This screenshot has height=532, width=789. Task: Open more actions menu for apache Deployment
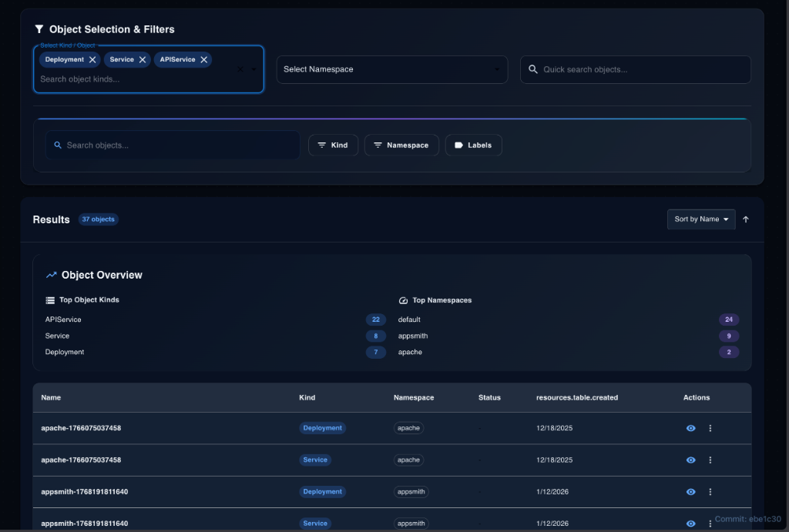[710, 428]
